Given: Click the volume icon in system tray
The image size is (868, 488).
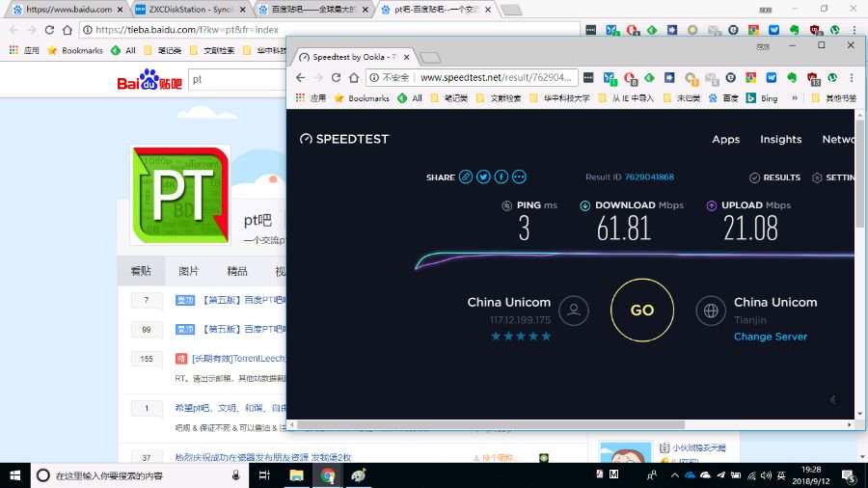Looking at the screenshot, I should [766, 475].
